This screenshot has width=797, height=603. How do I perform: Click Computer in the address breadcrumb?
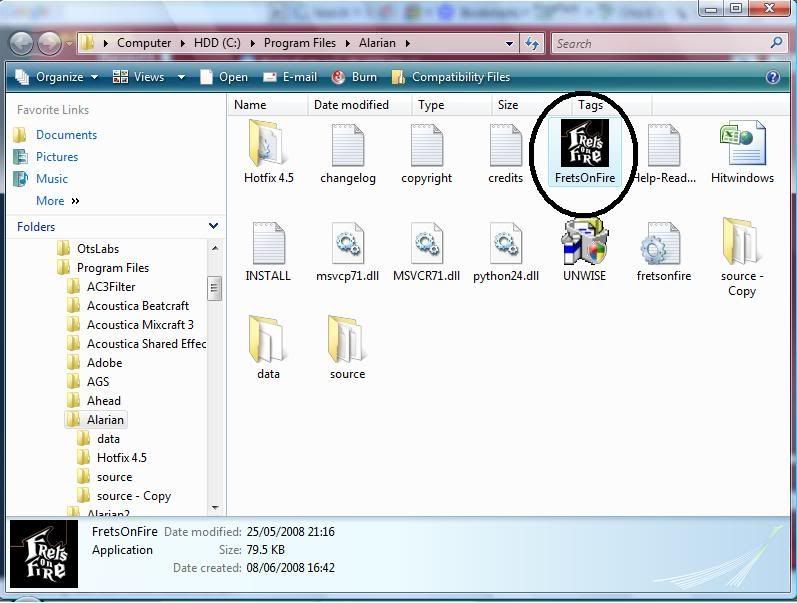(x=144, y=43)
